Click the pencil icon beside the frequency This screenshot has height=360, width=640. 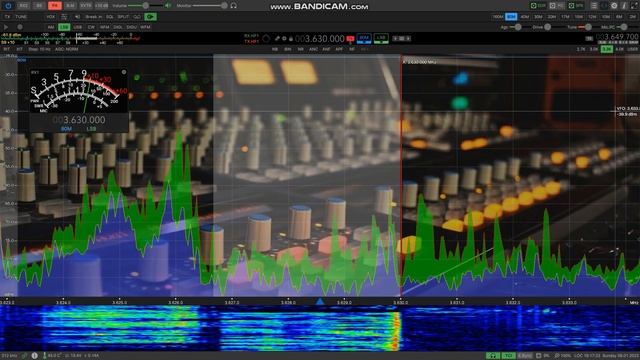pyautogui.click(x=277, y=39)
